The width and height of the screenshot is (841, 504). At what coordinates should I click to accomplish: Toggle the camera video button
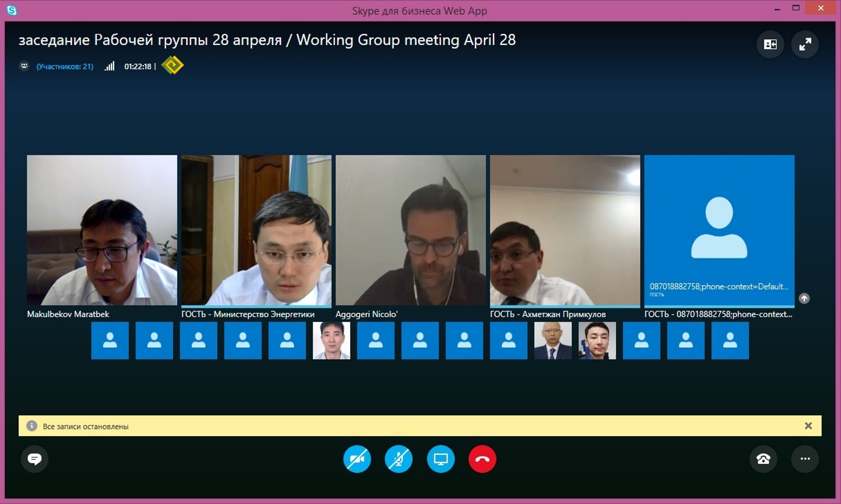pos(357,459)
